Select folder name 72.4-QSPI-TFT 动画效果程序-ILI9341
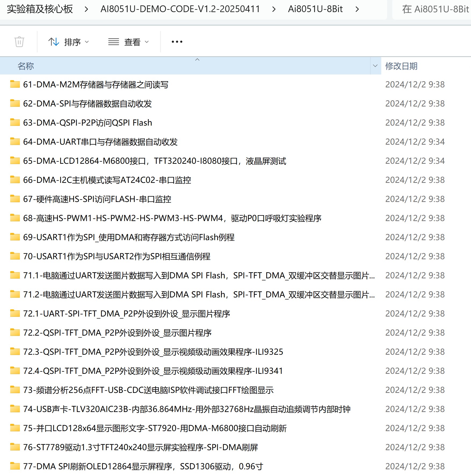 (x=153, y=371)
